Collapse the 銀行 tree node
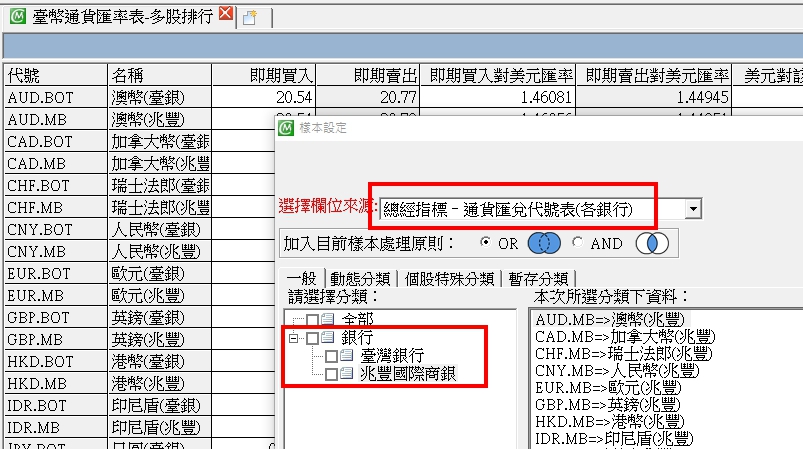Screen dimensions: 803x449 [x=293, y=338]
